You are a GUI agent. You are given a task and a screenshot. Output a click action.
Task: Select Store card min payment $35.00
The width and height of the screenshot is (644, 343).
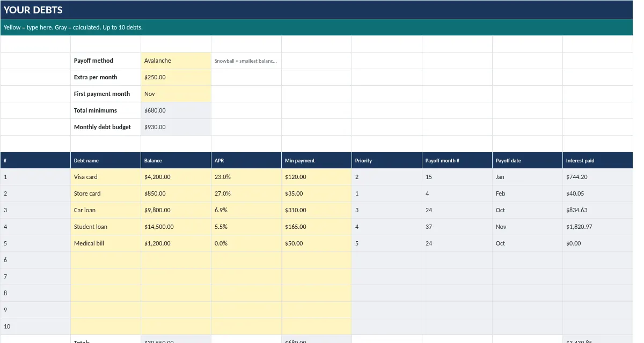(317, 193)
